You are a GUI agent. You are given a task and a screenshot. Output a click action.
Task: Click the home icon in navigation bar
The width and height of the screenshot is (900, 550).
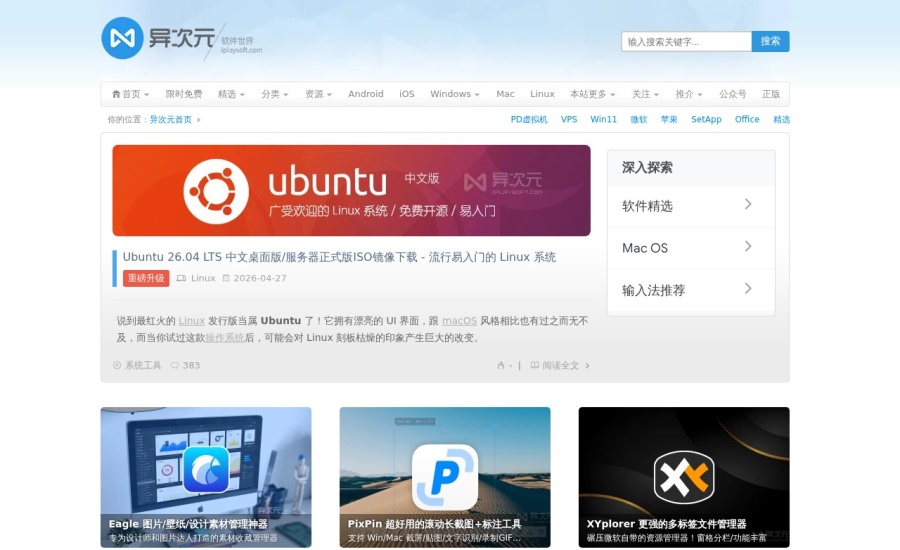[x=116, y=94]
